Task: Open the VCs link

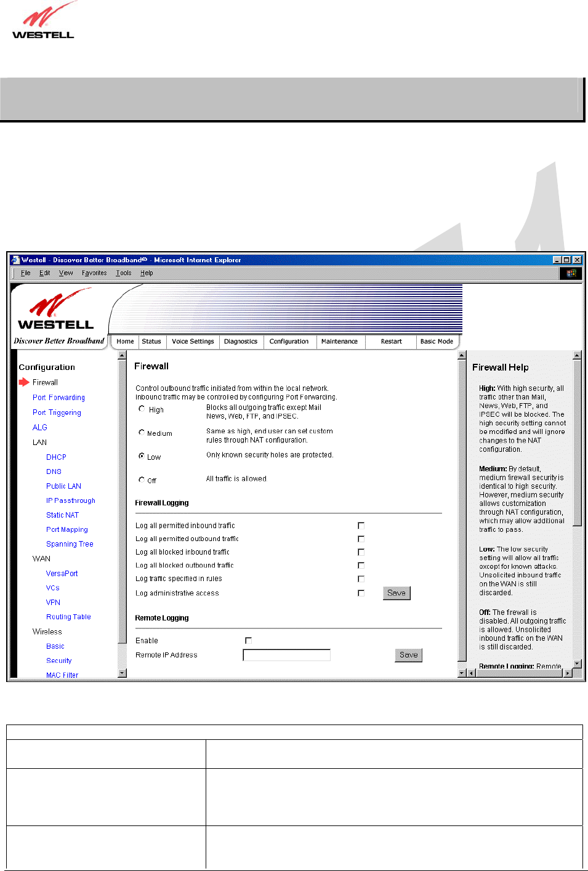Action: click(52, 588)
